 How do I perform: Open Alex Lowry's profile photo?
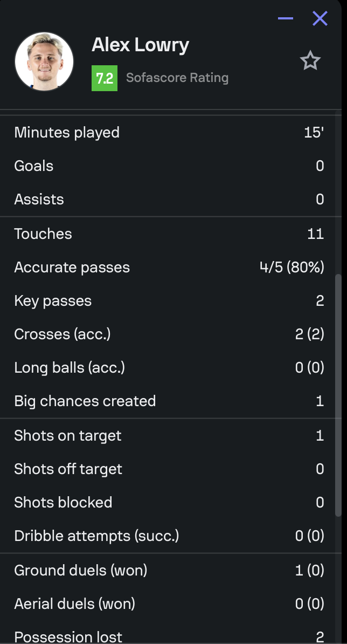(x=44, y=61)
